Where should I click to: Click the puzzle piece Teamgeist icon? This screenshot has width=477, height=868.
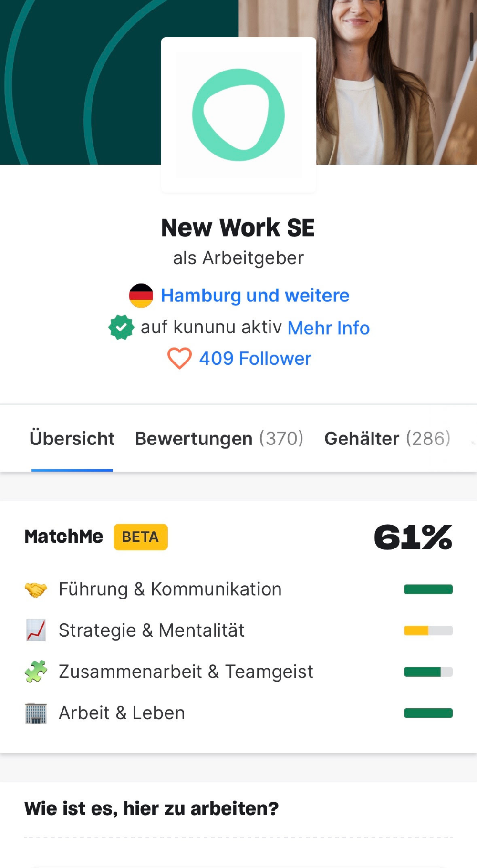(36, 672)
